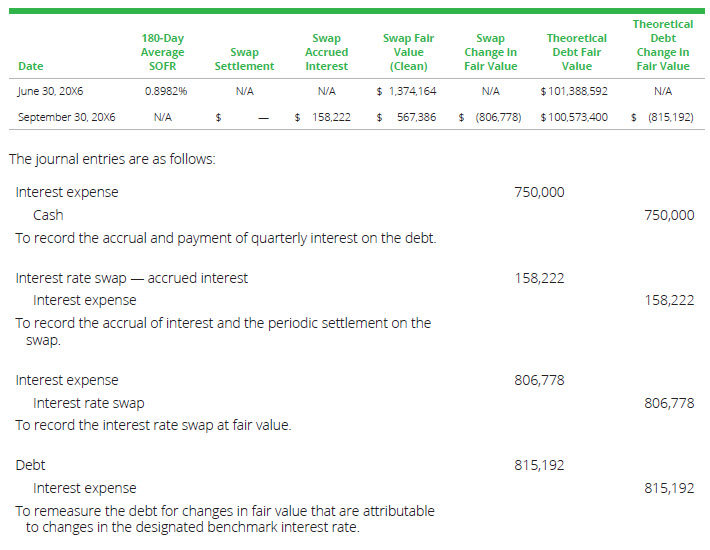The image size is (710, 550).
Task: Click the $100,573,400 debt fair value cell
Action: click(574, 117)
